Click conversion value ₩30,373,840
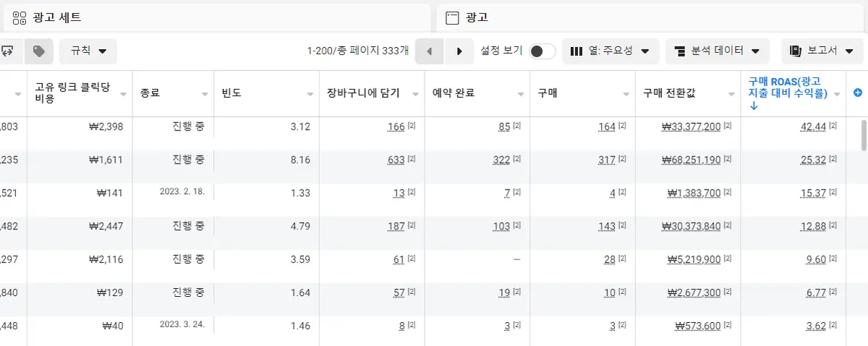The height and width of the screenshot is (346, 868). pyautogui.click(x=691, y=227)
